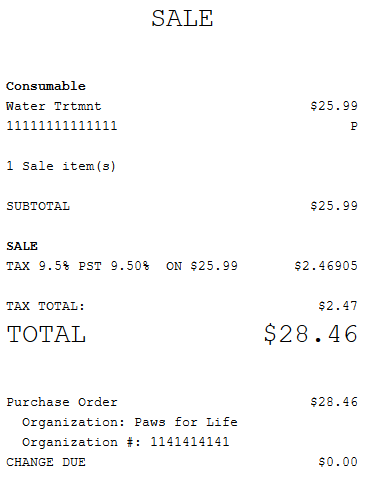
Task: Click Organization: Paws for Life text
Action: [130, 422]
